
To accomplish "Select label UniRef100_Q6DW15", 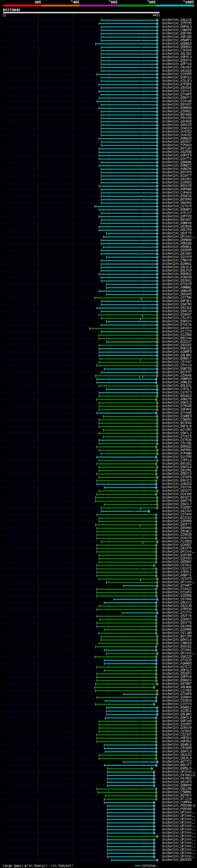I will [177, 43].
